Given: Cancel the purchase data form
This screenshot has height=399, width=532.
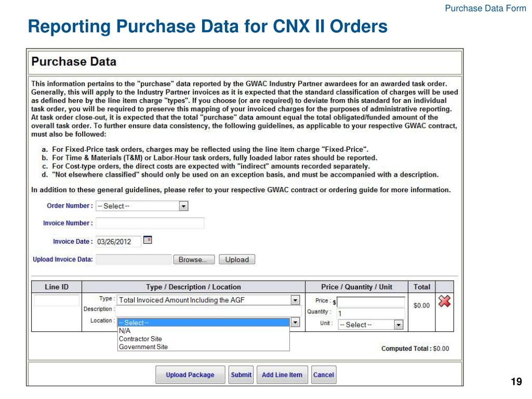Looking at the screenshot, I should [x=323, y=375].
